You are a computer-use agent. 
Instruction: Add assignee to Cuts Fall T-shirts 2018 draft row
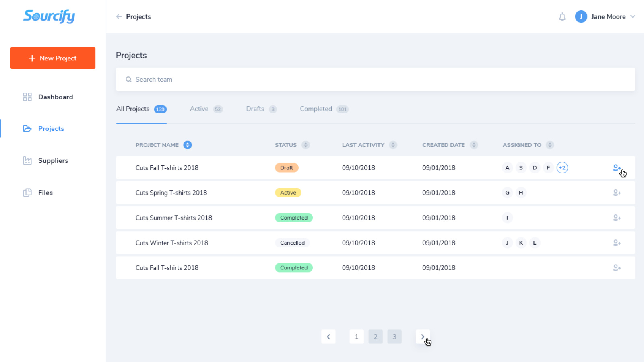tap(617, 168)
